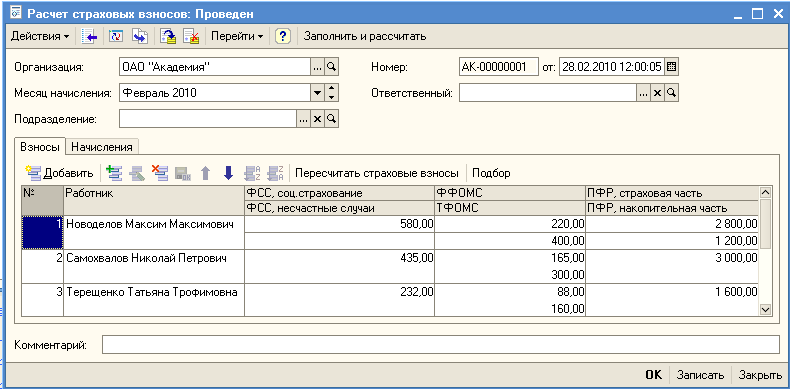Open the Действия dropdown menu

click(40, 36)
